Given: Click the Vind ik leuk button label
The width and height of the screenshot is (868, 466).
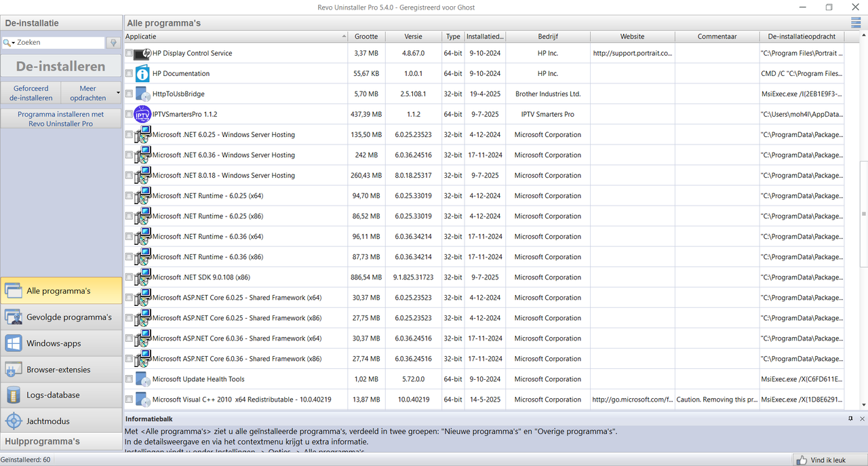Looking at the screenshot, I should [x=828, y=460].
